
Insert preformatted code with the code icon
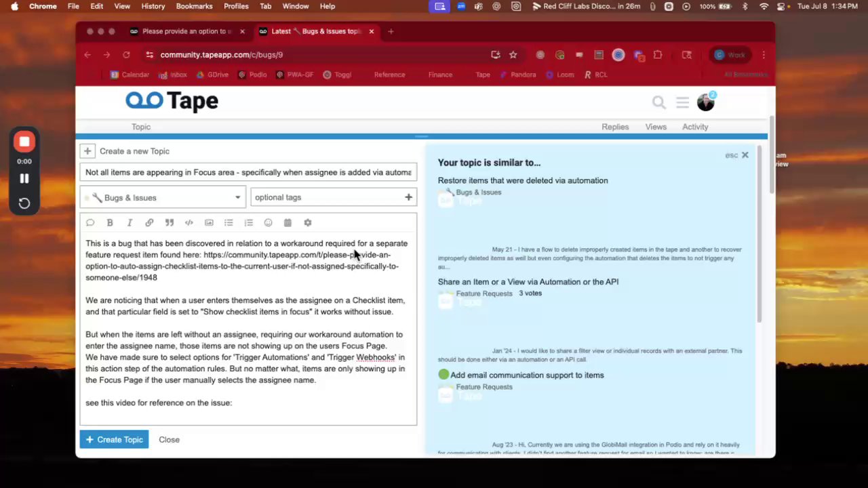tap(189, 222)
